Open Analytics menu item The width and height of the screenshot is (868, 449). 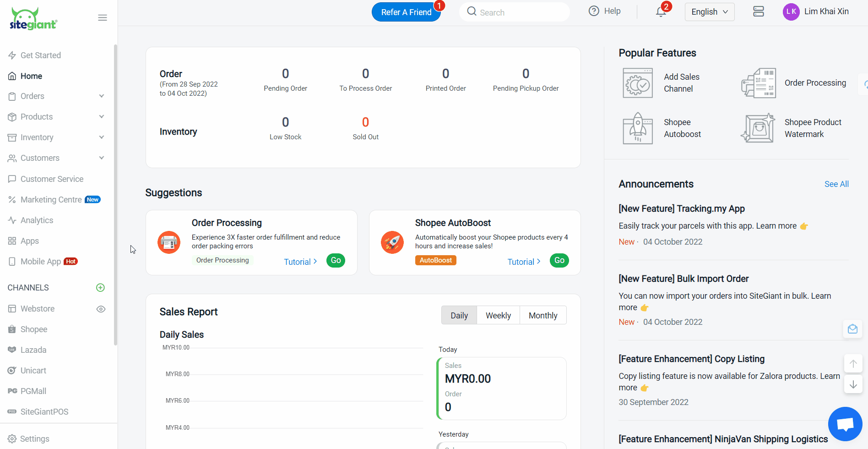(x=37, y=220)
